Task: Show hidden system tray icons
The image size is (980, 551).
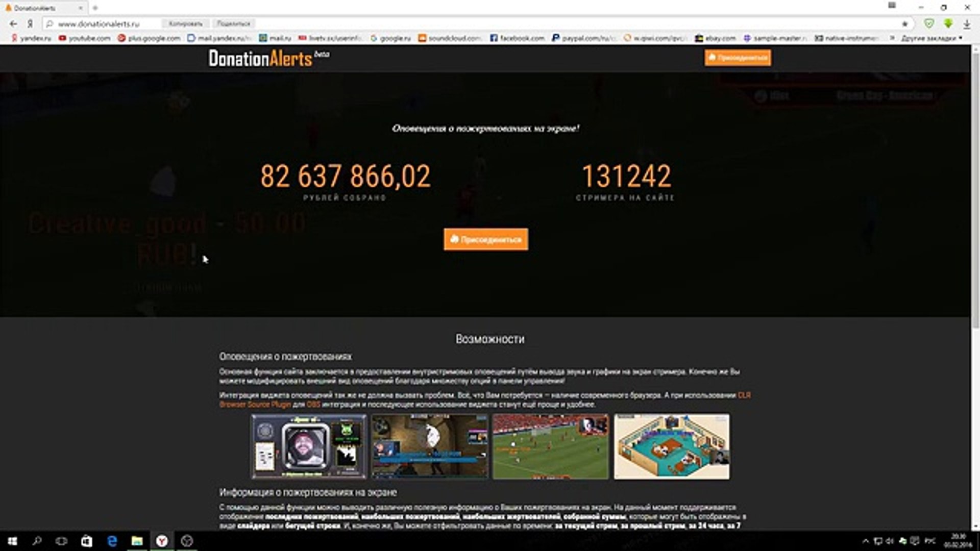Action: [866, 541]
